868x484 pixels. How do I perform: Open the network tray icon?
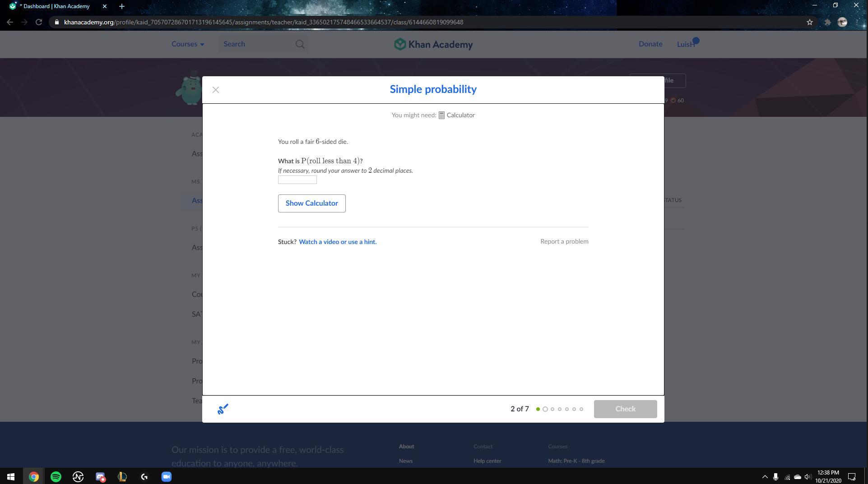787,477
